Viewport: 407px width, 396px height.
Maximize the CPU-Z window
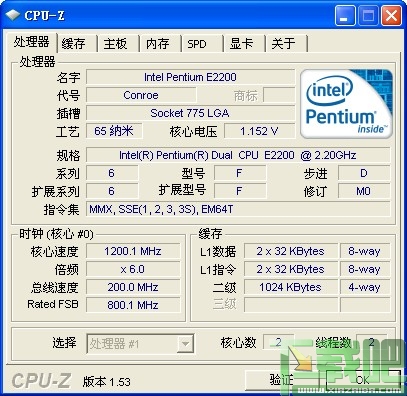click(368, 16)
